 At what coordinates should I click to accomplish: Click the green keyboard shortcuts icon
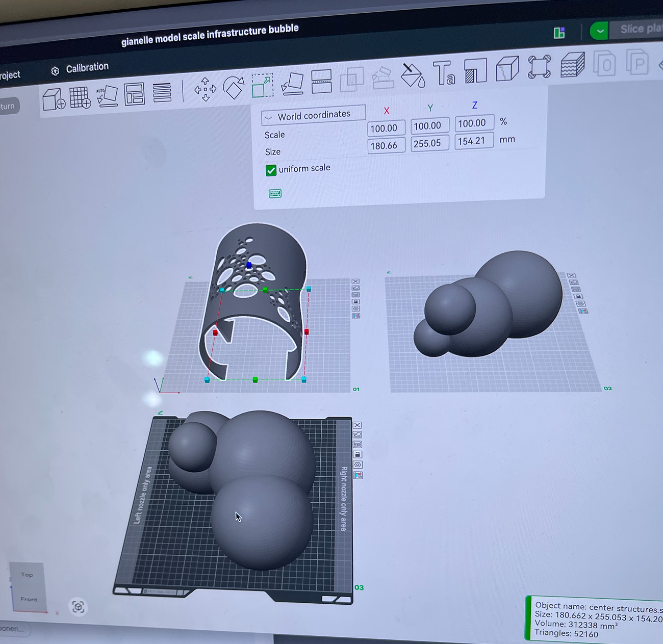[x=275, y=193]
